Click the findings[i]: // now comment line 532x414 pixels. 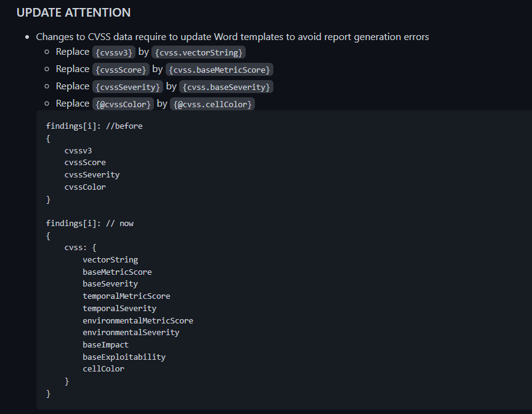(x=89, y=223)
